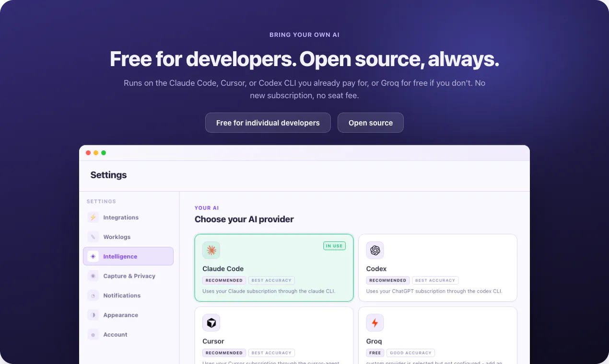609x364 pixels.
Task: Click the red close window dot
Action: click(x=88, y=153)
